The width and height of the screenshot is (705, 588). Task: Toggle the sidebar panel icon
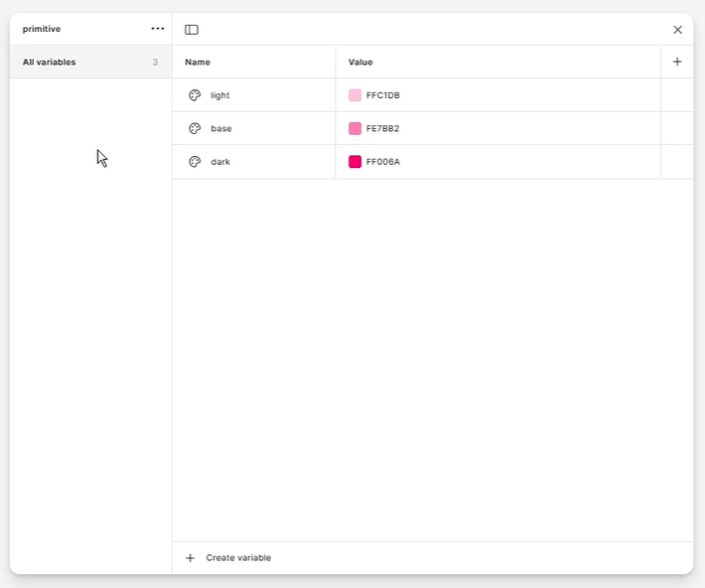point(192,30)
